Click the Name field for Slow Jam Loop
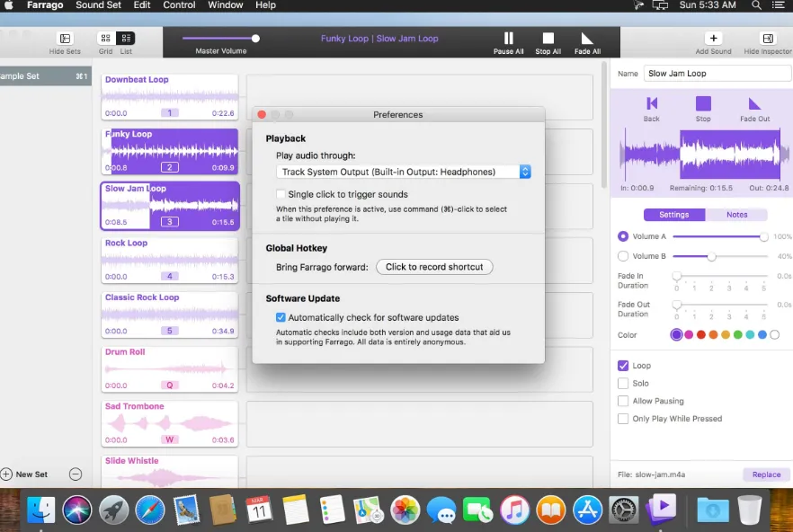This screenshot has width=793, height=532. [x=717, y=74]
